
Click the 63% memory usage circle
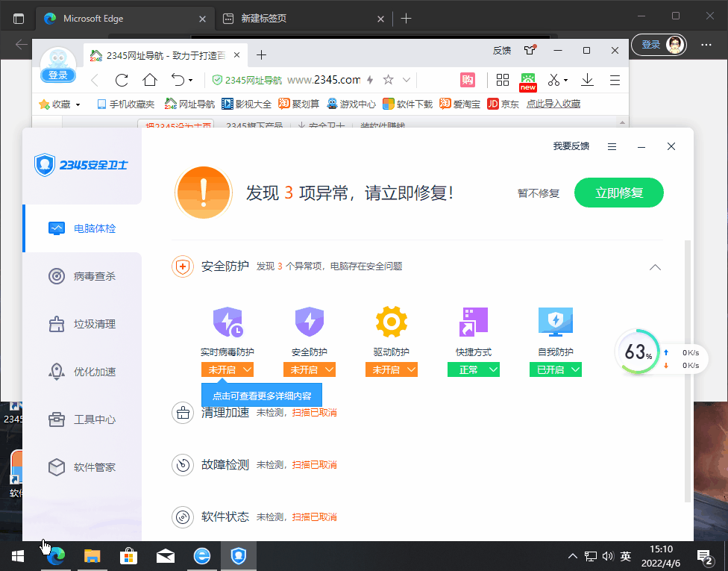pos(638,352)
